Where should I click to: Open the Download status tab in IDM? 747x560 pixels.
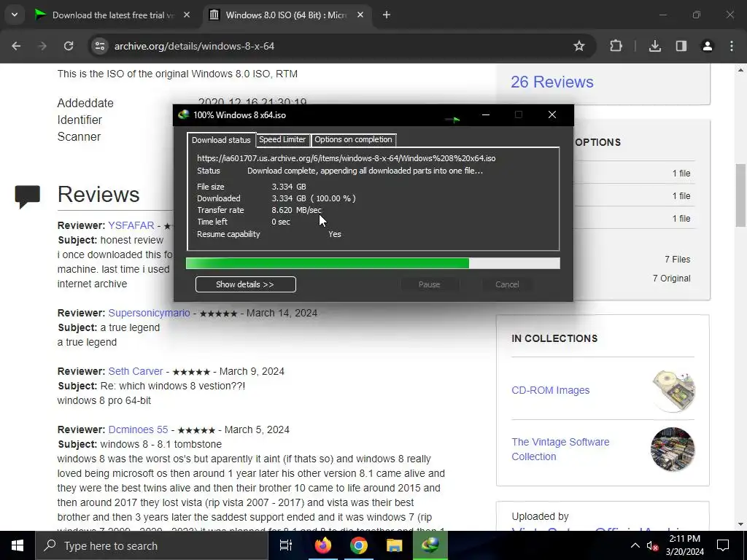(221, 140)
